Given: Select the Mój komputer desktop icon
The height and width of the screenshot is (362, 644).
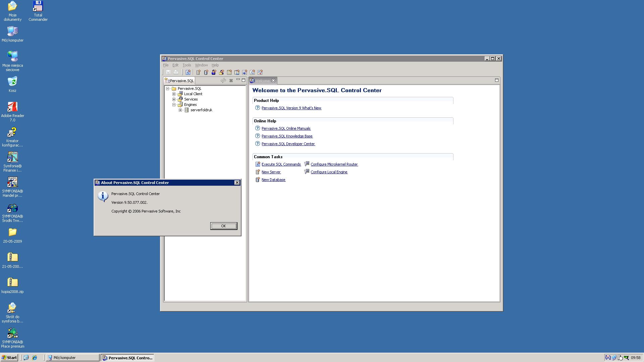Looking at the screenshot, I should pos(12,34).
